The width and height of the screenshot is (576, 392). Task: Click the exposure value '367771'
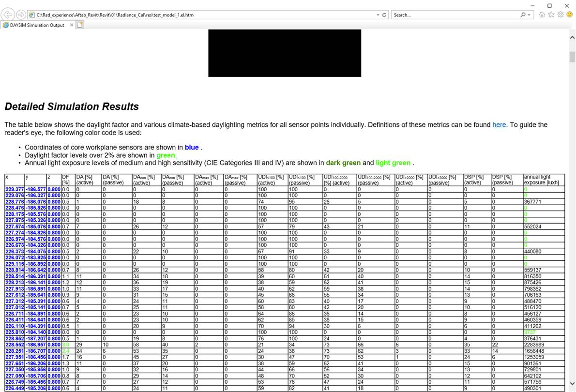[532, 202]
